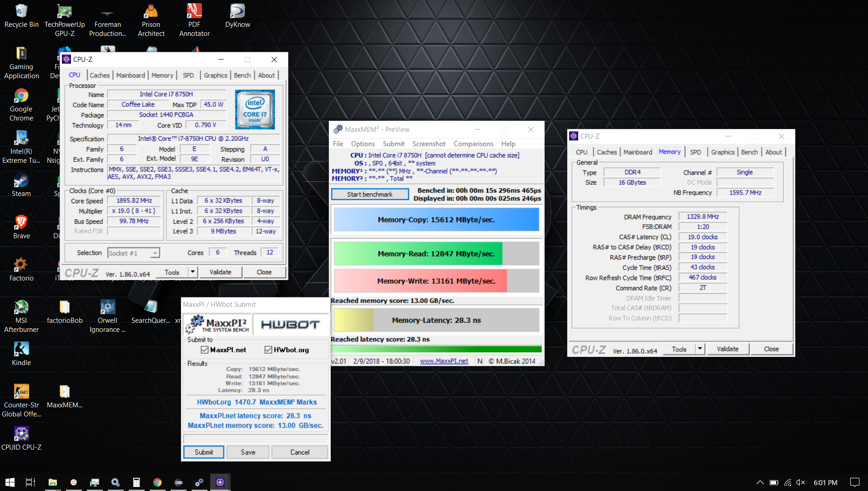
Task: Click Submit in HWbot Submit dialog
Action: [204, 452]
